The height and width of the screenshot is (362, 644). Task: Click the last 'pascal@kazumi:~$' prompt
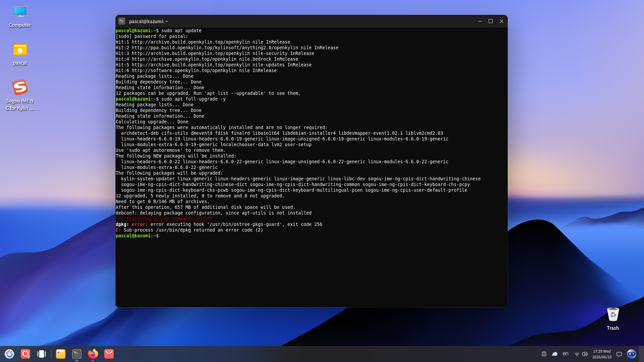click(137, 236)
